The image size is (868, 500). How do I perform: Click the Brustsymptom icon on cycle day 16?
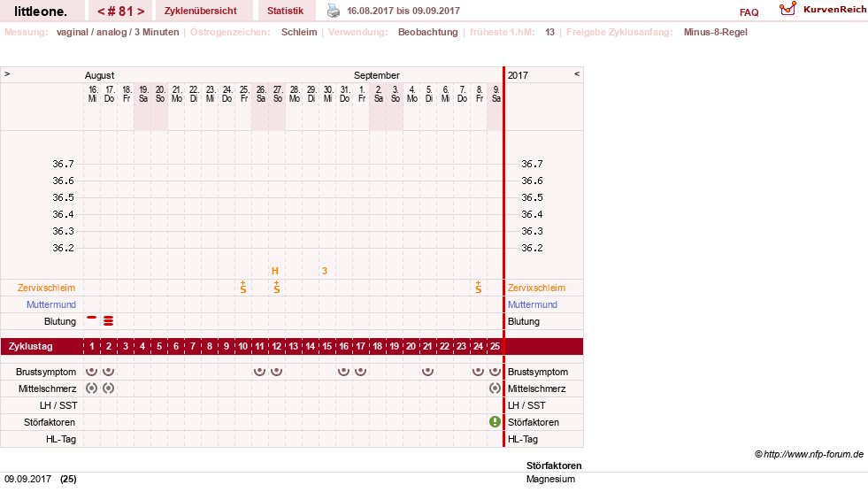tap(344, 372)
